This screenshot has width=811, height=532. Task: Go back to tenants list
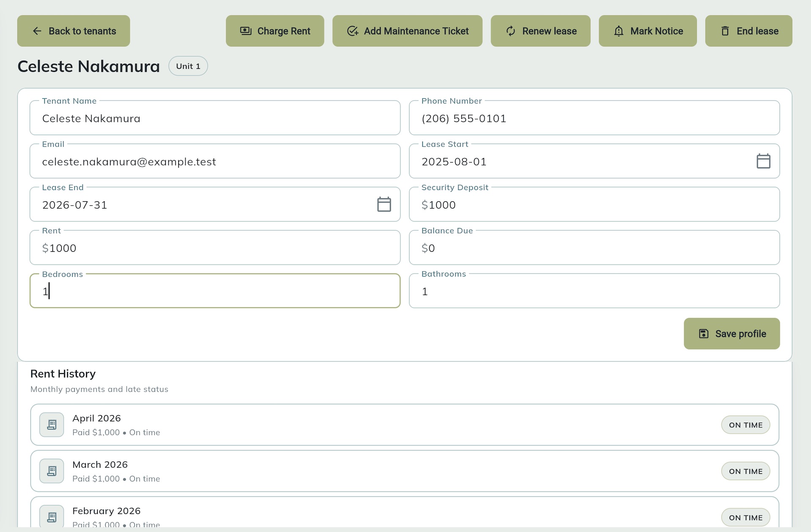coord(73,31)
